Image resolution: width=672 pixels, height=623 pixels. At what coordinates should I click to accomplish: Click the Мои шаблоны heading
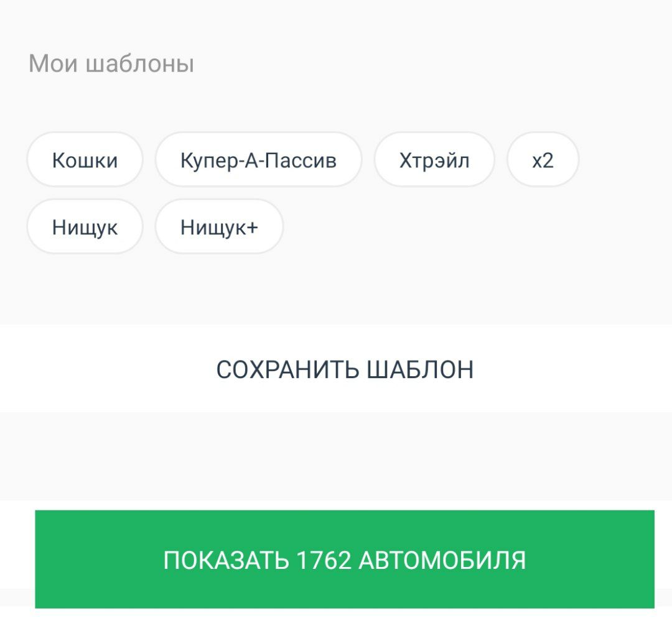(111, 63)
